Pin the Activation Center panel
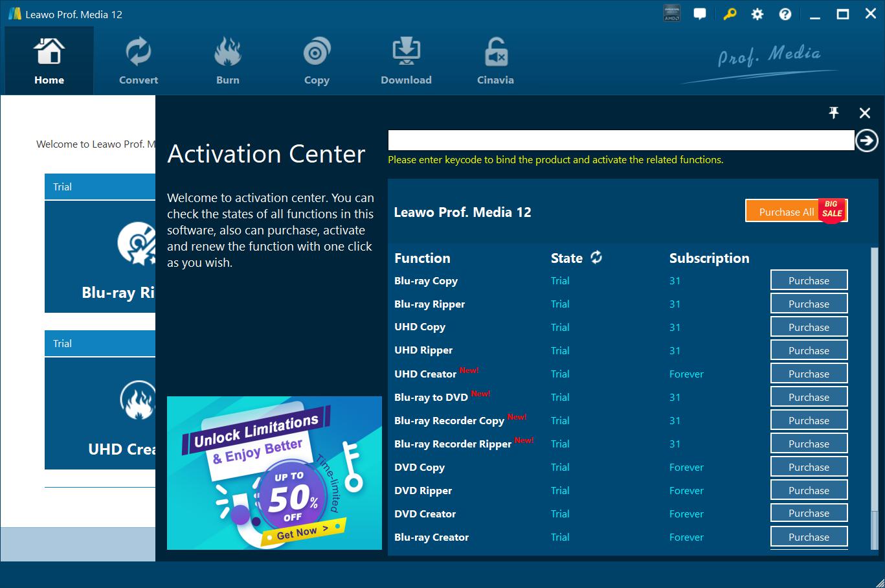The height and width of the screenshot is (588, 885). (834, 113)
